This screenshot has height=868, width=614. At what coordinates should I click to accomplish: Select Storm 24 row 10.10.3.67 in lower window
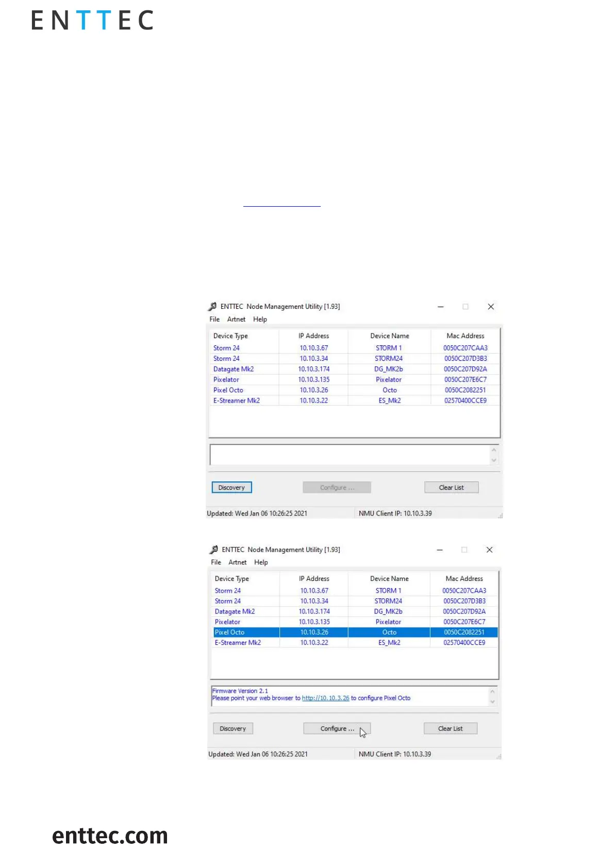click(355, 591)
